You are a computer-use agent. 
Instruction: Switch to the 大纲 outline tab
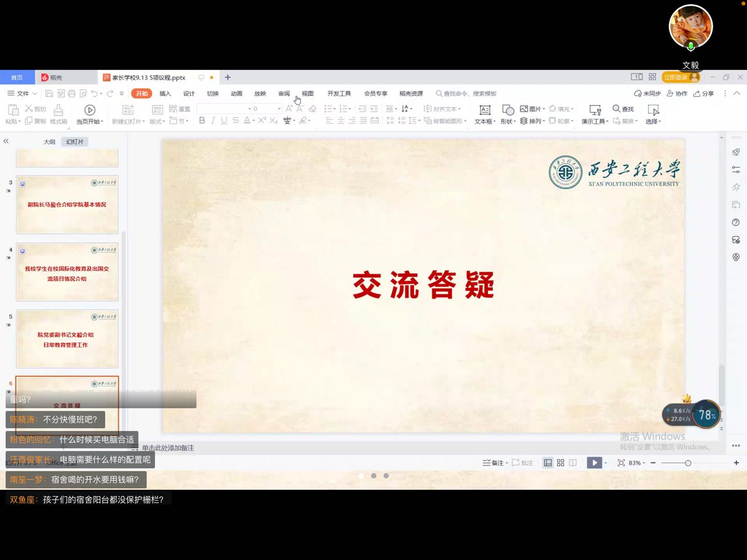49,142
